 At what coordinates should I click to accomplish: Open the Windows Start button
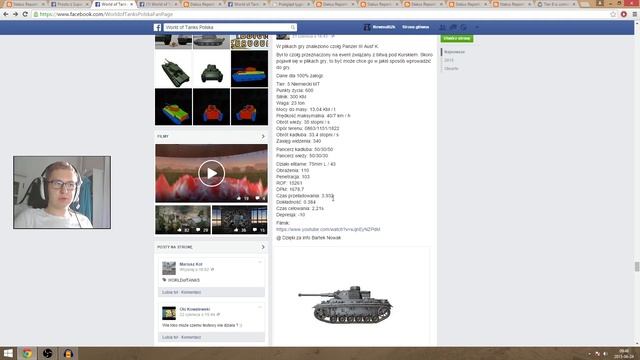pyautogui.click(x=8, y=353)
